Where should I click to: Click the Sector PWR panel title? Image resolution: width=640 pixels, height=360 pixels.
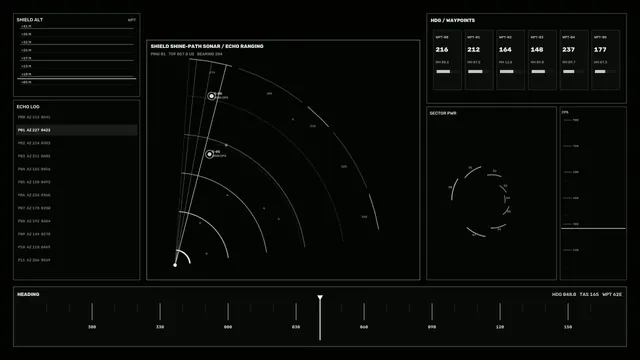[x=443, y=113]
